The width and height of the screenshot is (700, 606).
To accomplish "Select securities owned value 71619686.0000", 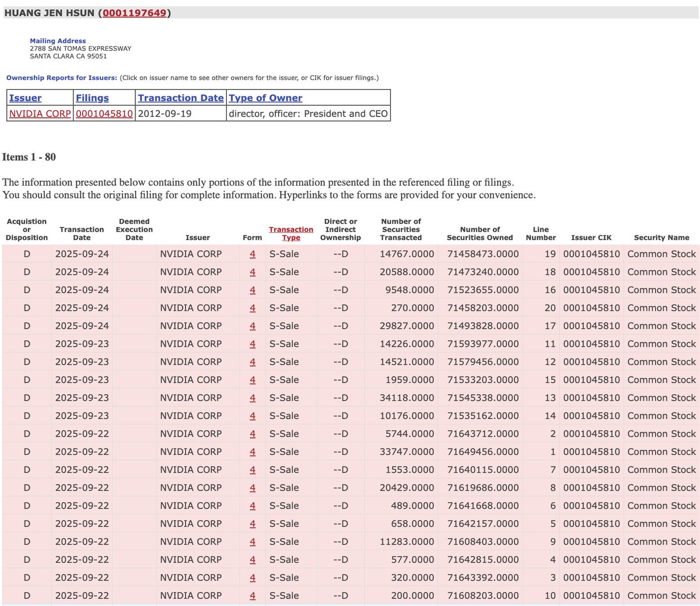I will pyautogui.click(x=483, y=487).
